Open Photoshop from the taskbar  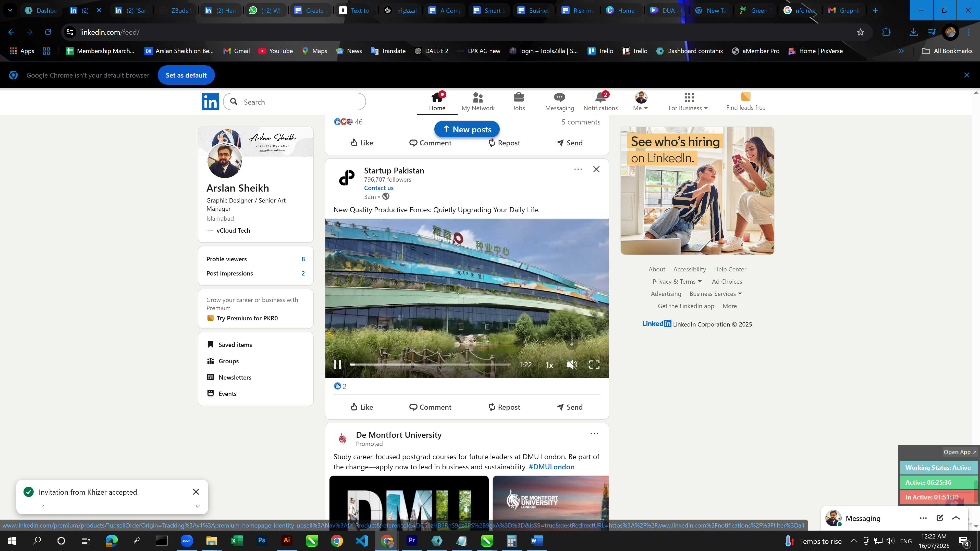pyautogui.click(x=261, y=540)
